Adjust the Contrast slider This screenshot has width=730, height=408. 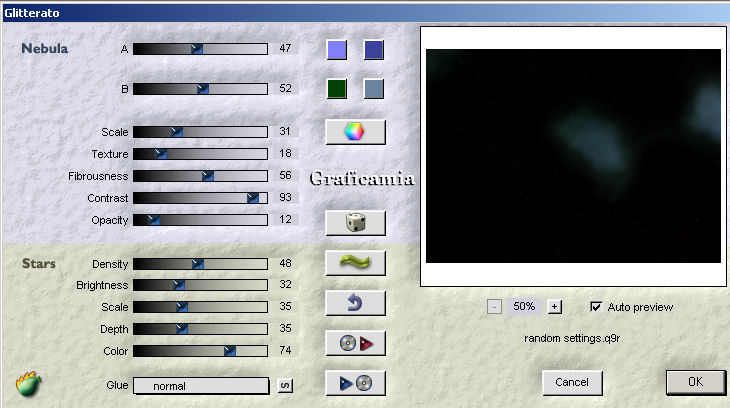(200, 198)
